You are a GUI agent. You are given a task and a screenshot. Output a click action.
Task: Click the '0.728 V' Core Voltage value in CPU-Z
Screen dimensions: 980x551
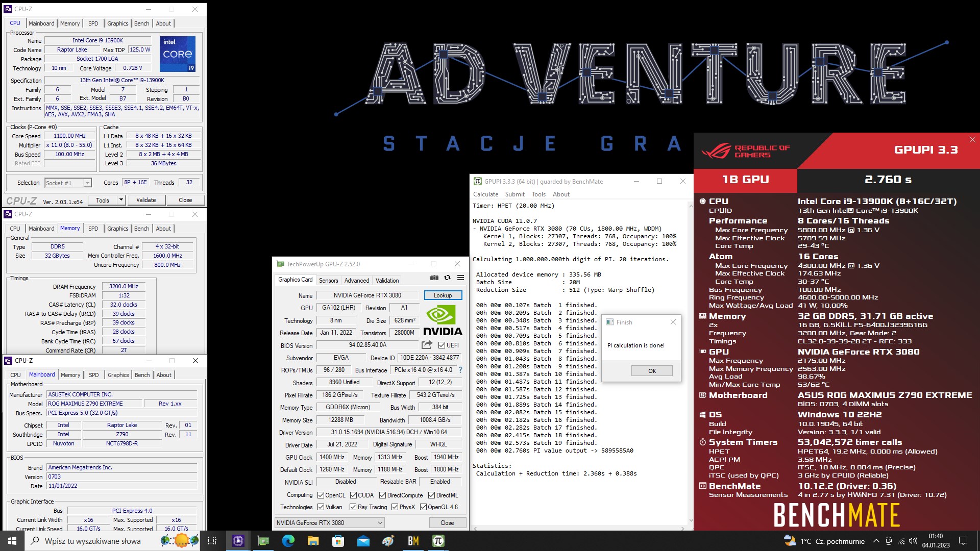point(133,68)
